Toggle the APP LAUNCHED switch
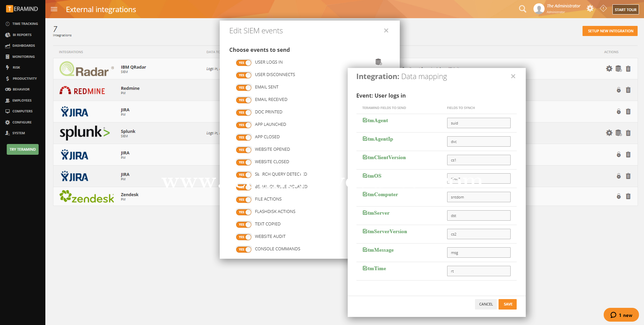The image size is (644, 325). point(244,125)
